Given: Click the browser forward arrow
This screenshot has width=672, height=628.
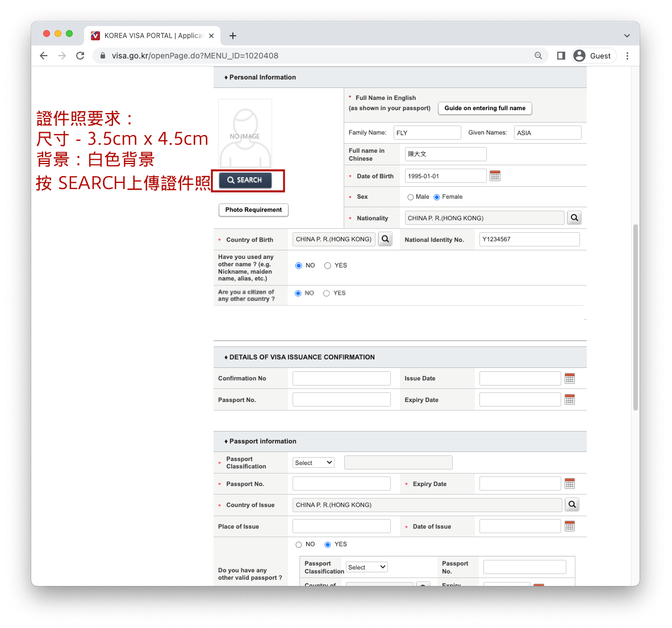Looking at the screenshot, I should 62,56.
